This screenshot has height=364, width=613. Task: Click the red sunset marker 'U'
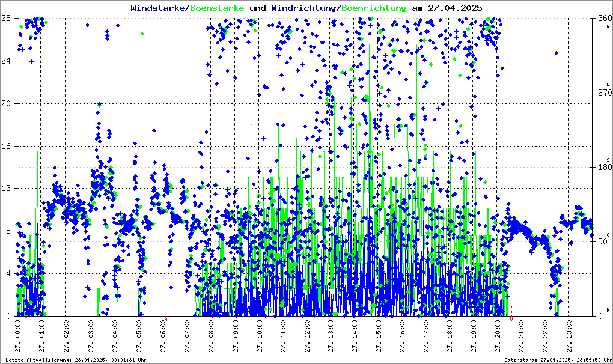click(511, 319)
